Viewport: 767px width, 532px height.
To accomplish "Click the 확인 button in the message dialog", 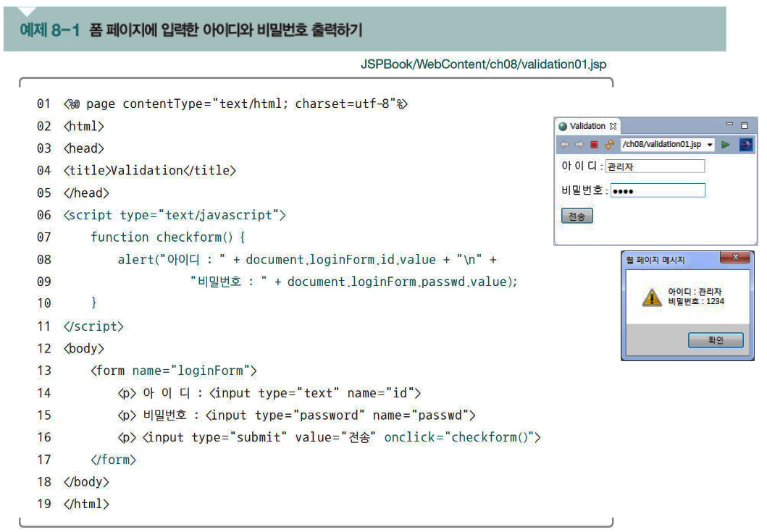I will pyautogui.click(x=716, y=340).
